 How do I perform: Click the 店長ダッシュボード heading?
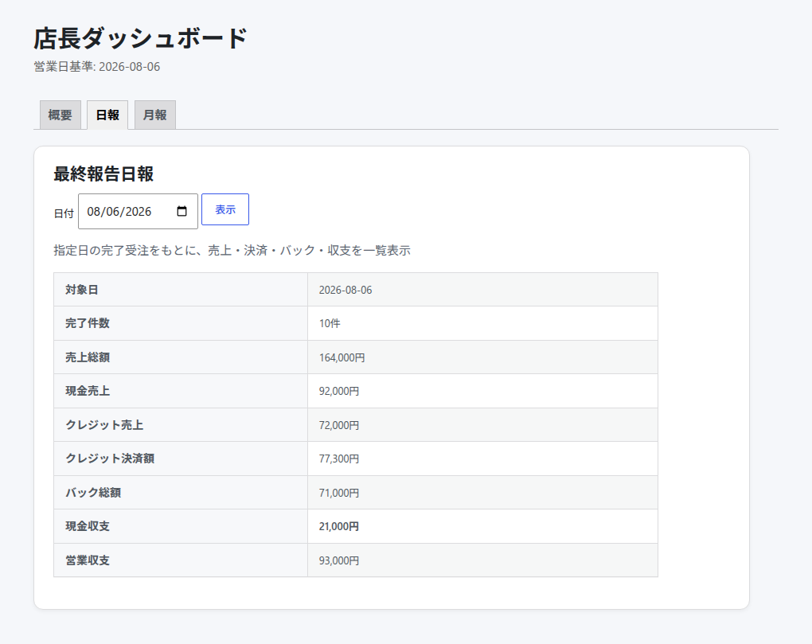140,39
